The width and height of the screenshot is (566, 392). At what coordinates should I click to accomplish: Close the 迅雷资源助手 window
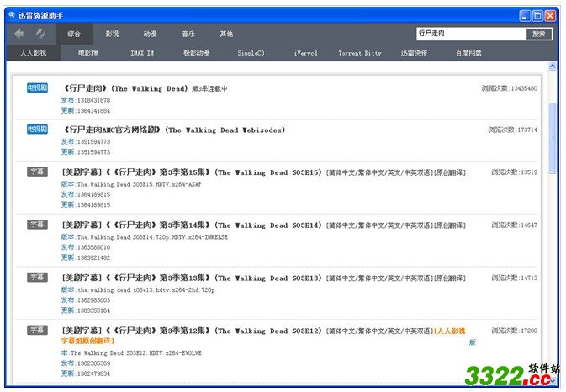pyautogui.click(x=550, y=15)
